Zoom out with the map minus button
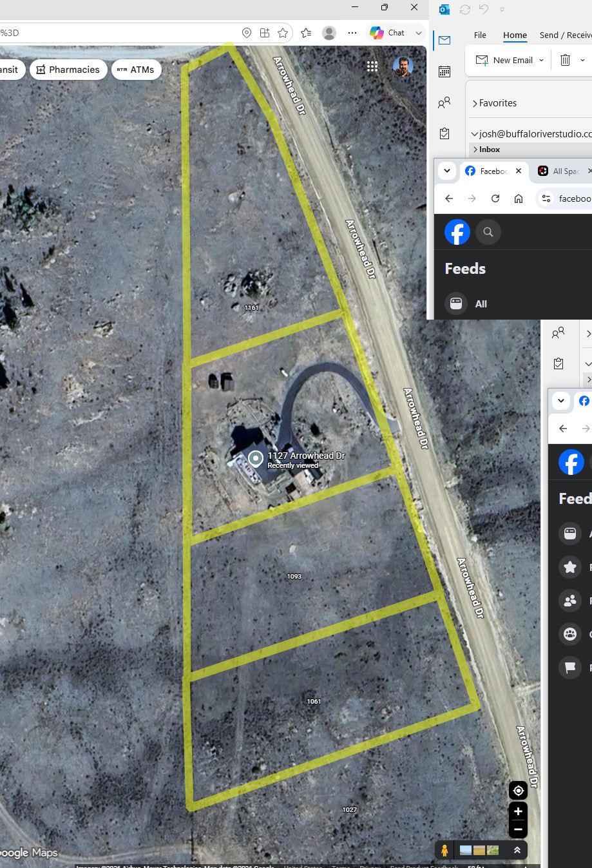592x868 pixels. (518, 829)
